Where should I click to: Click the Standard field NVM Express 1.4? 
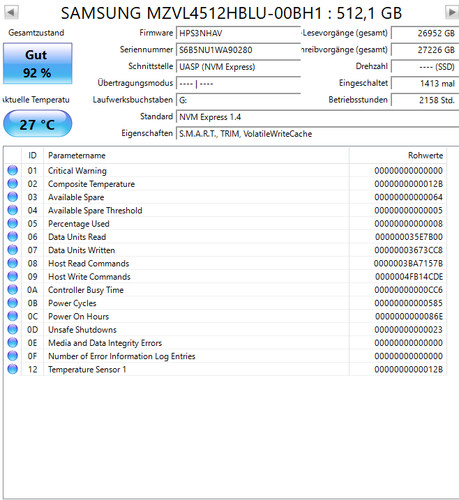[x=317, y=117]
